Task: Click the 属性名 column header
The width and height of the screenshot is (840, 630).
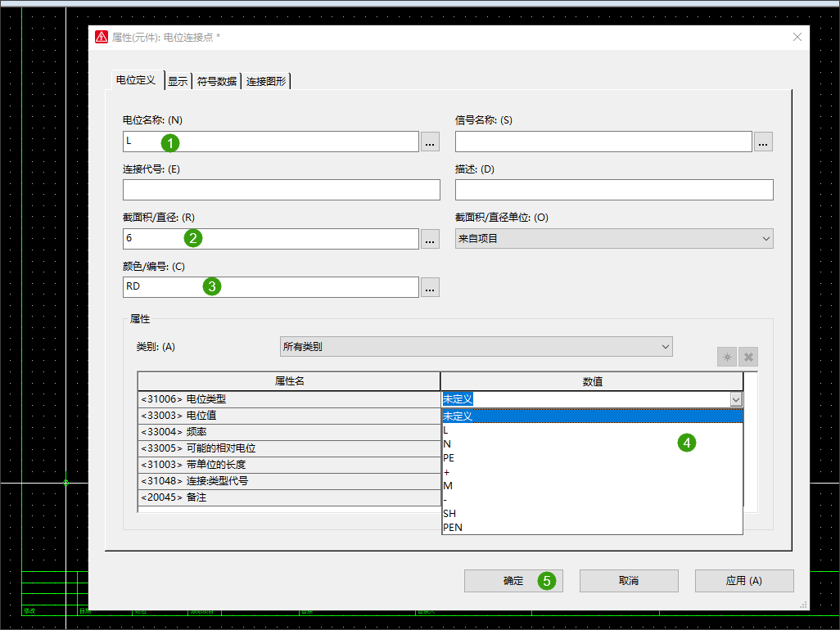Action: 289,381
